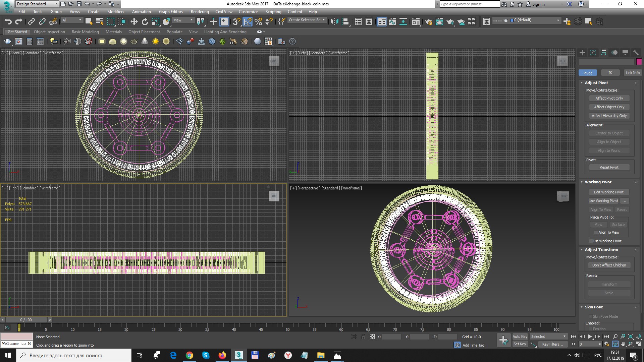
Task: Open the All selection filter dropdown
Action: pos(72,20)
